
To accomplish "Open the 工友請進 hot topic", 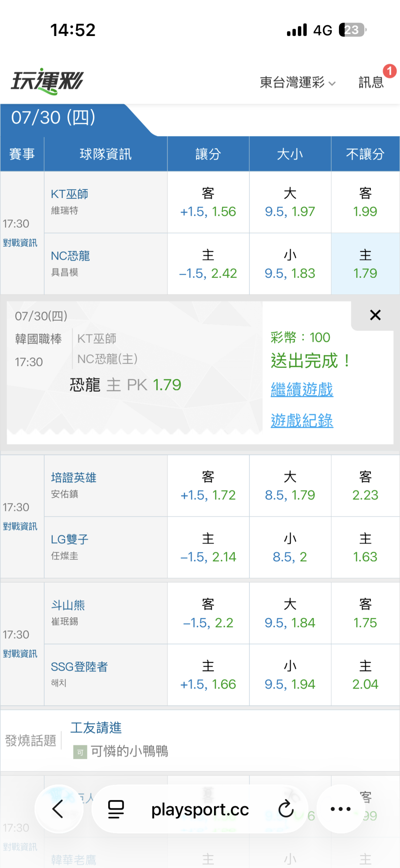I will point(96,727).
